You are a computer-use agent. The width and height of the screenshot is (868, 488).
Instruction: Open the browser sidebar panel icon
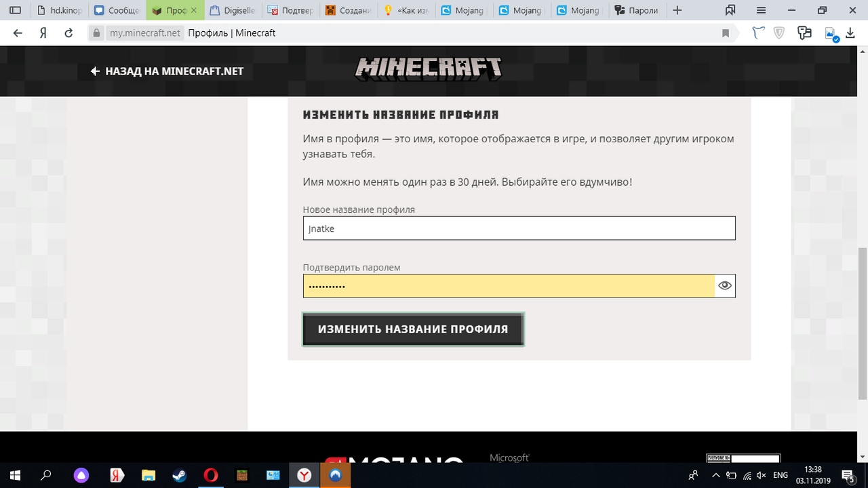pos(15,10)
